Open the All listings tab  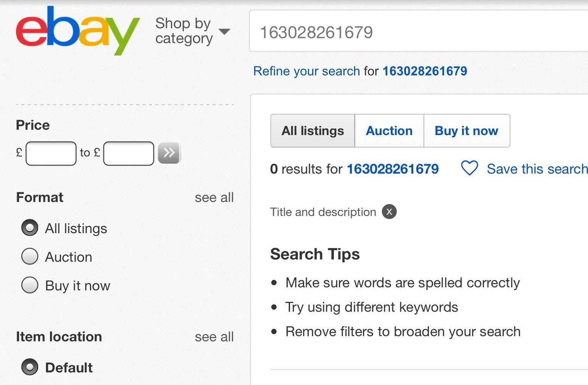(x=313, y=131)
